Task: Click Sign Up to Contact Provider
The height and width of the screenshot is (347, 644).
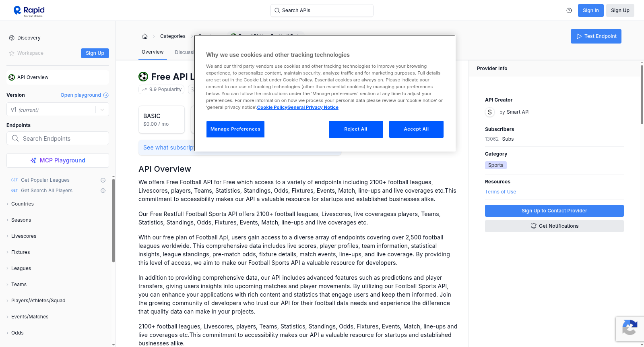Action: pyautogui.click(x=554, y=211)
